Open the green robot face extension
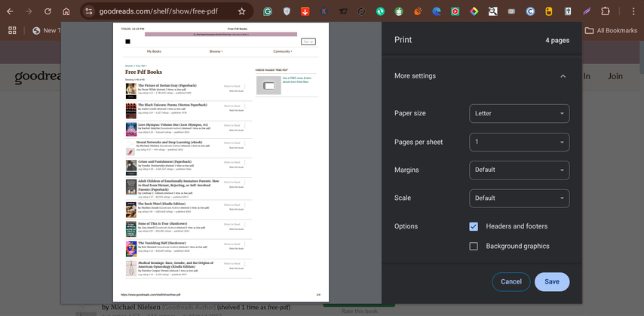This screenshot has height=316, width=644. [399, 11]
